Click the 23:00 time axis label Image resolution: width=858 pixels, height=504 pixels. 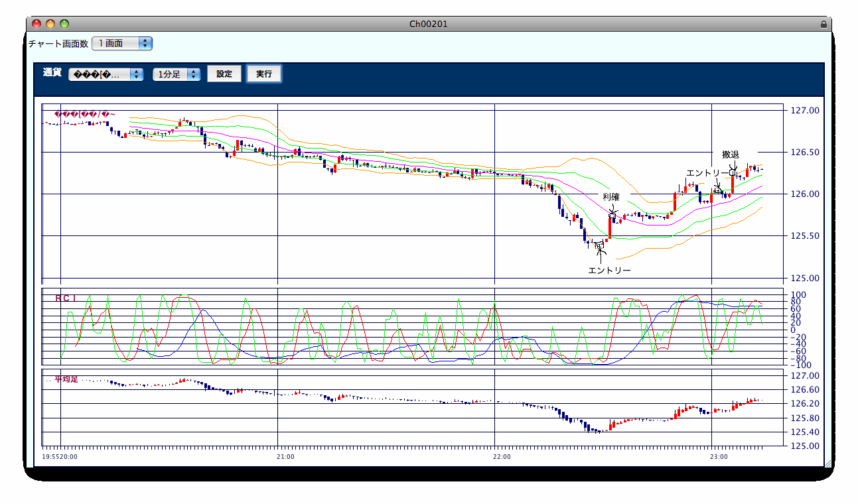click(719, 457)
